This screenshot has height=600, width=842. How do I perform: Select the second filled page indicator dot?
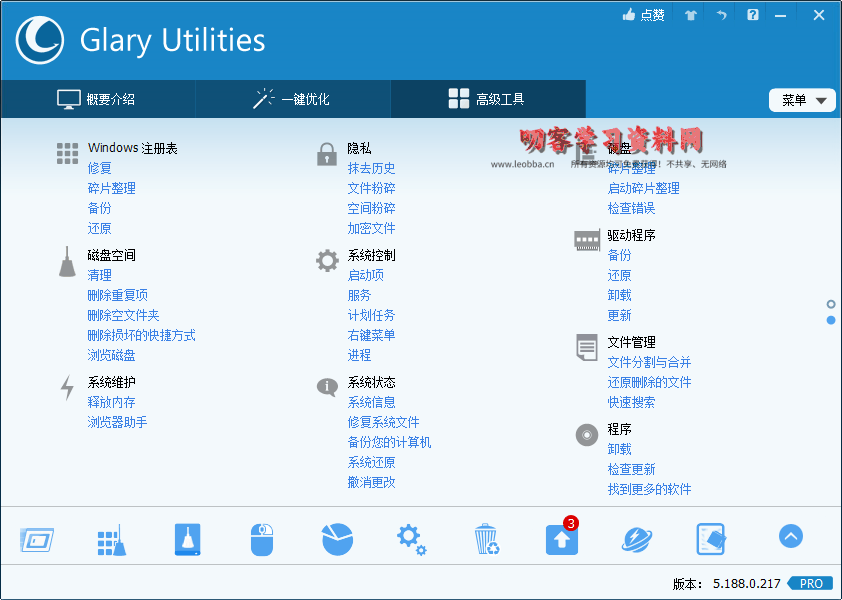point(831,320)
